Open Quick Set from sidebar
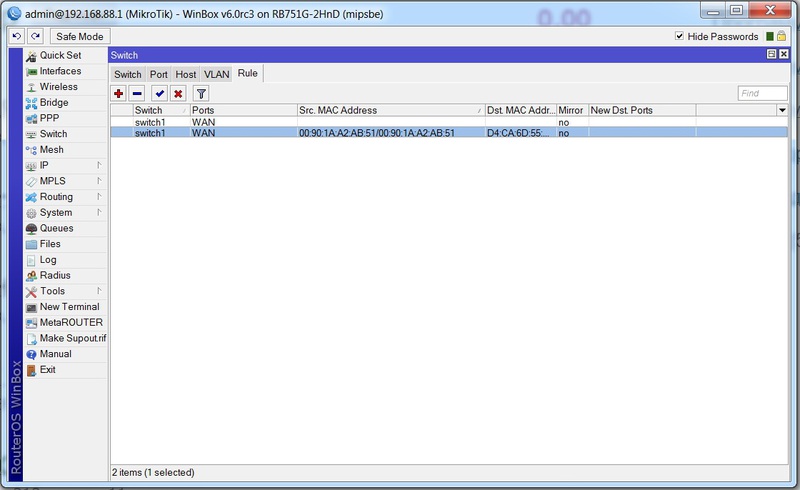 coord(65,55)
